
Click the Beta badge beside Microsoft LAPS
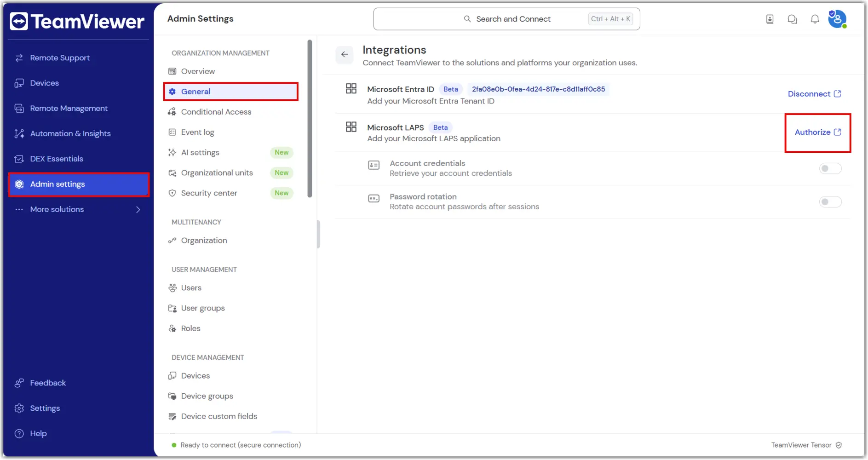coord(440,127)
